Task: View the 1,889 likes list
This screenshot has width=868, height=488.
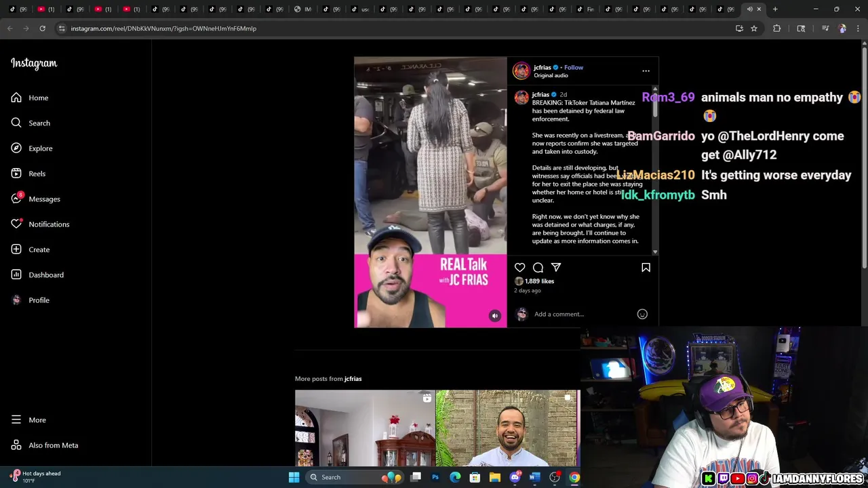Action: 539,281
